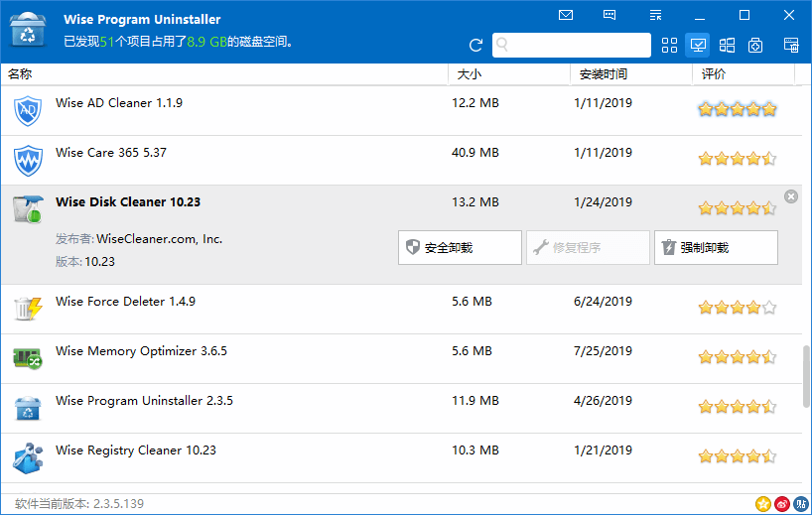Open the main menu list icon
The height and width of the screenshot is (515, 812).
tap(655, 15)
